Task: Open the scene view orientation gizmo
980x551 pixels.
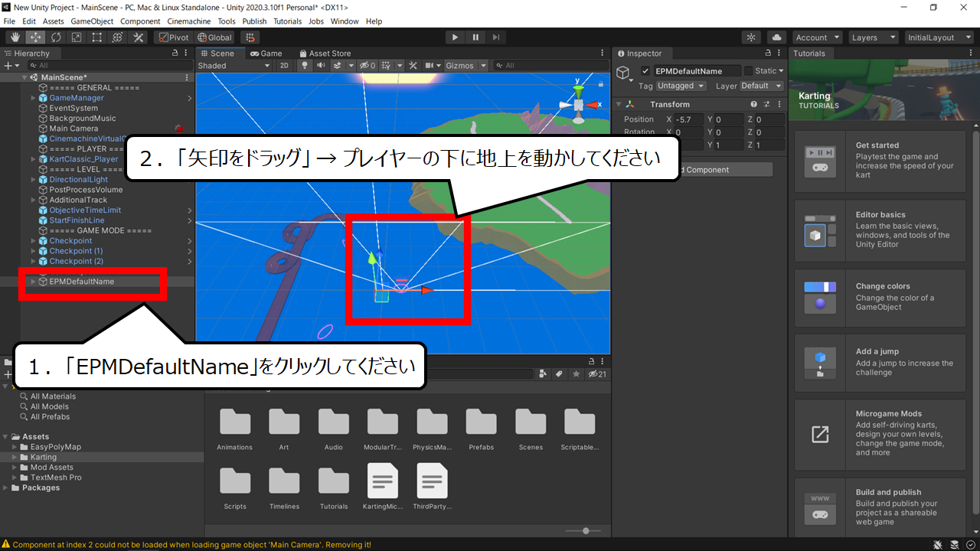Action: pos(579,104)
